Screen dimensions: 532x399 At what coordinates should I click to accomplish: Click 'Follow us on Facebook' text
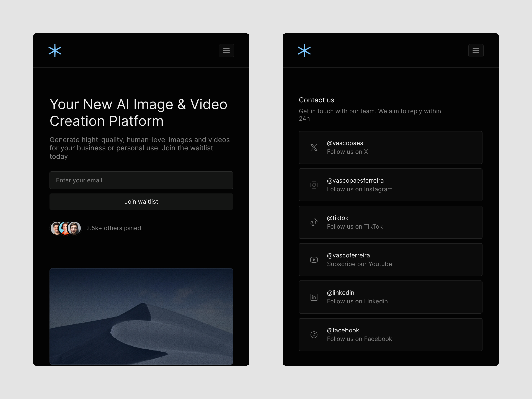[x=359, y=339]
